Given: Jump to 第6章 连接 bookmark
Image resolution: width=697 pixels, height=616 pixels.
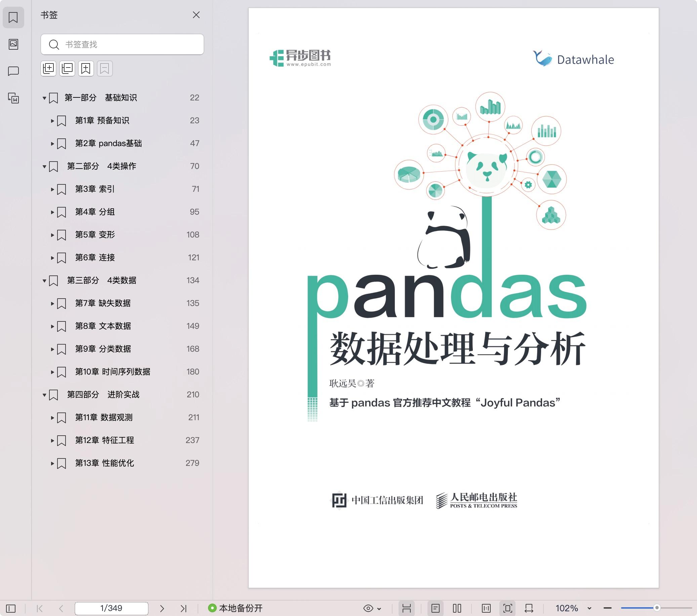Looking at the screenshot, I should tap(95, 258).
